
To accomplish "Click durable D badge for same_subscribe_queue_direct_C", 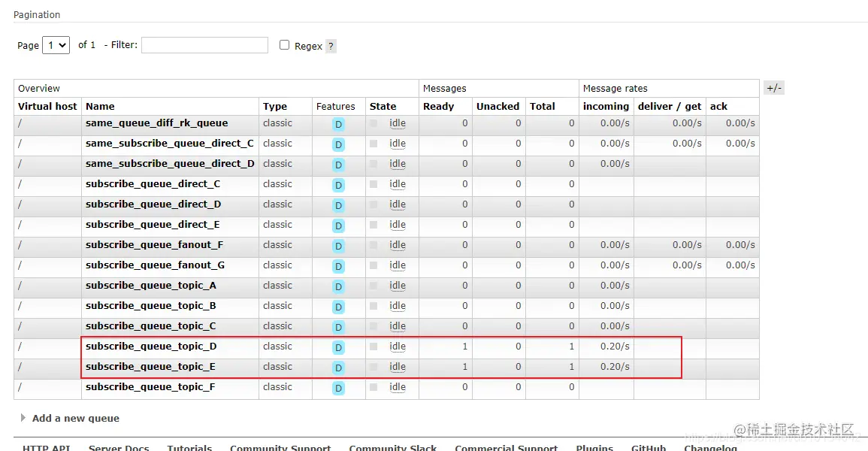I will pos(338,145).
